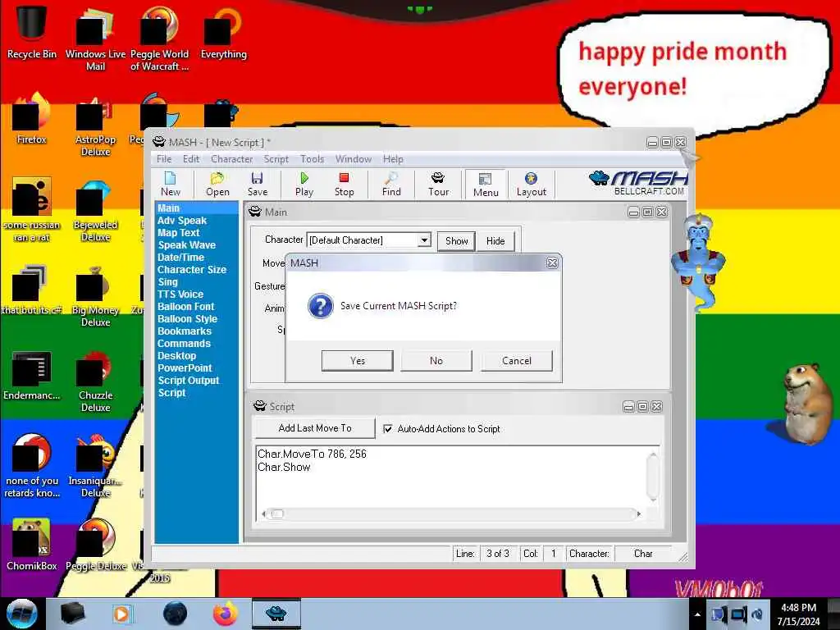840x630 pixels.
Task: Open the Character menu
Action: (x=231, y=159)
